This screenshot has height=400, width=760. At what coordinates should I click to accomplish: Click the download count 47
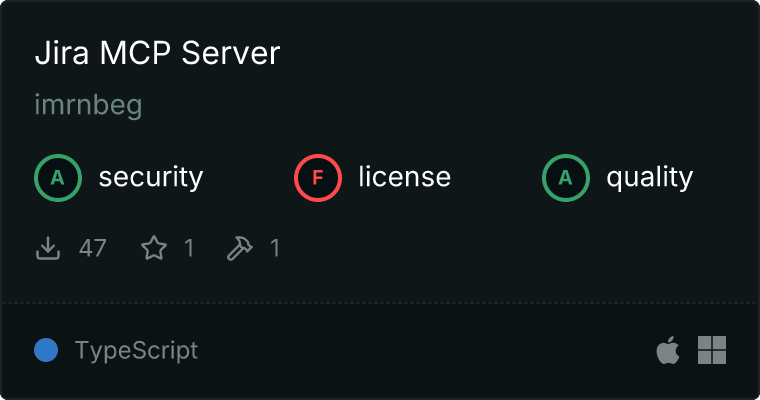(x=93, y=248)
